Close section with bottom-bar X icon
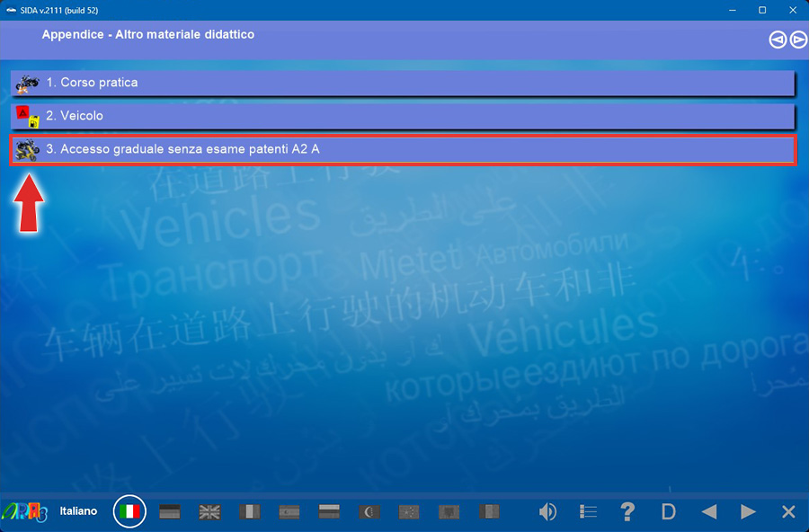 point(788,511)
